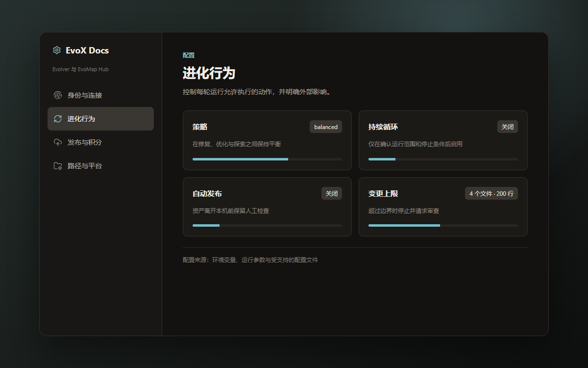588x368 pixels.
Task: Click the 持续循环 card heading
Action: tap(383, 127)
